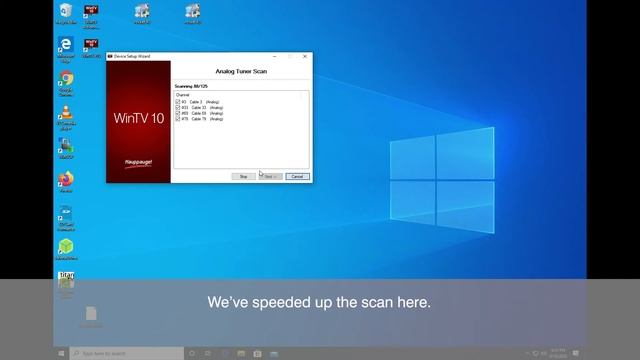Open Microsoft Store from the taskbar
The height and width of the screenshot is (360, 640).
tap(258, 353)
